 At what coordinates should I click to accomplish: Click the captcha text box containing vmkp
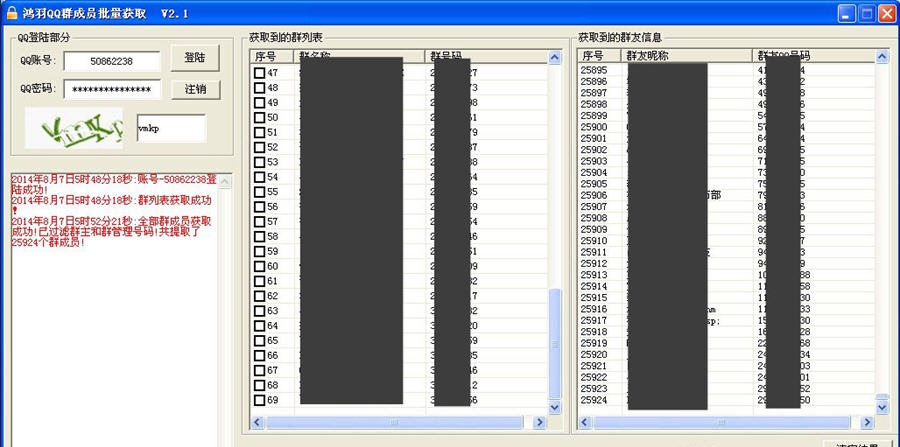171,128
